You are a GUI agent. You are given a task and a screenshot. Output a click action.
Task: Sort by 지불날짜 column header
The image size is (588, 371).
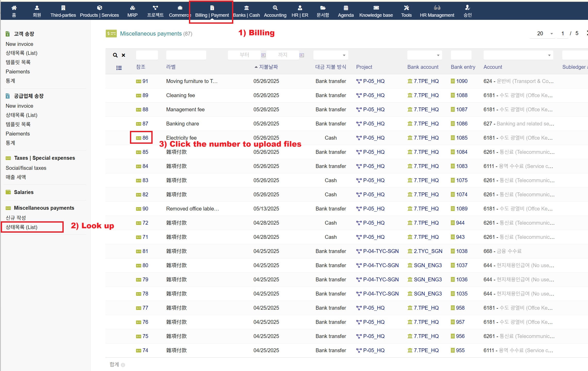coord(268,67)
